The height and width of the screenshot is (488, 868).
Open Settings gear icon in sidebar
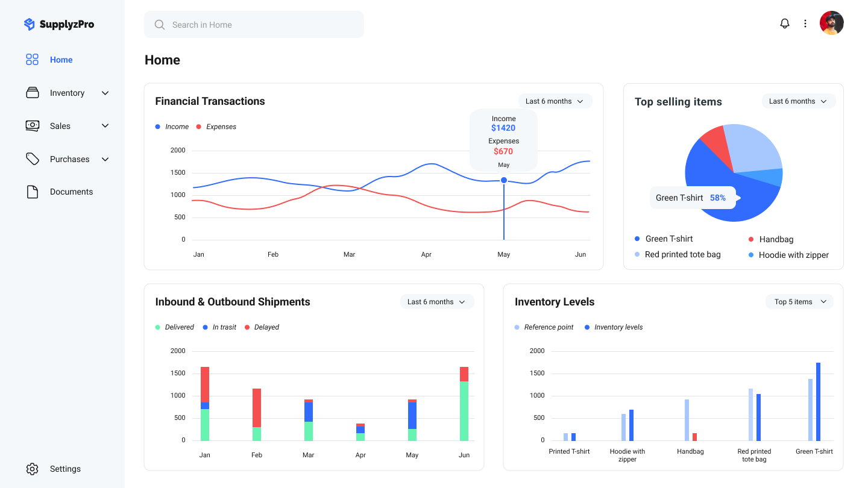coord(32,469)
